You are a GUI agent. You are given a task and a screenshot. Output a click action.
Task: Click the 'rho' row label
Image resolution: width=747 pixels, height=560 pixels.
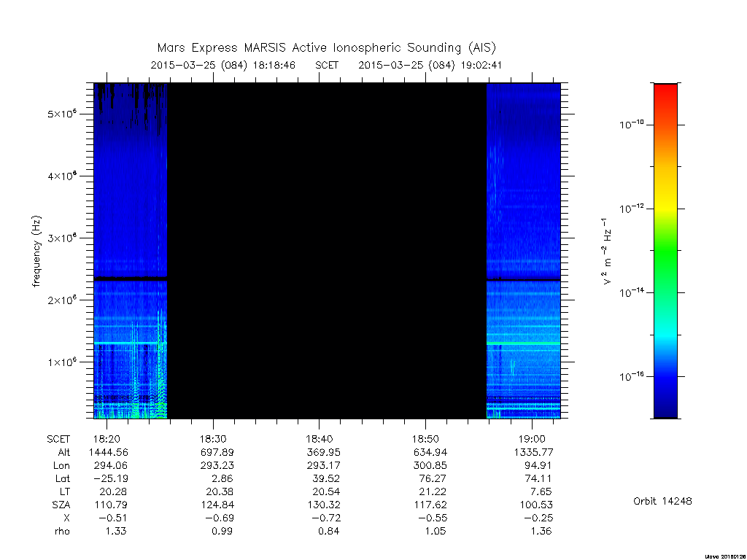[x=62, y=531]
